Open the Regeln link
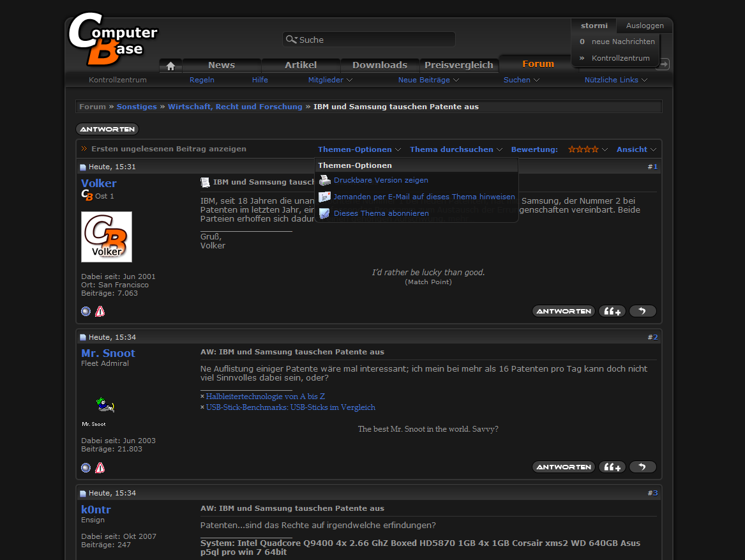Image resolution: width=745 pixels, height=560 pixels. (x=202, y=80)
